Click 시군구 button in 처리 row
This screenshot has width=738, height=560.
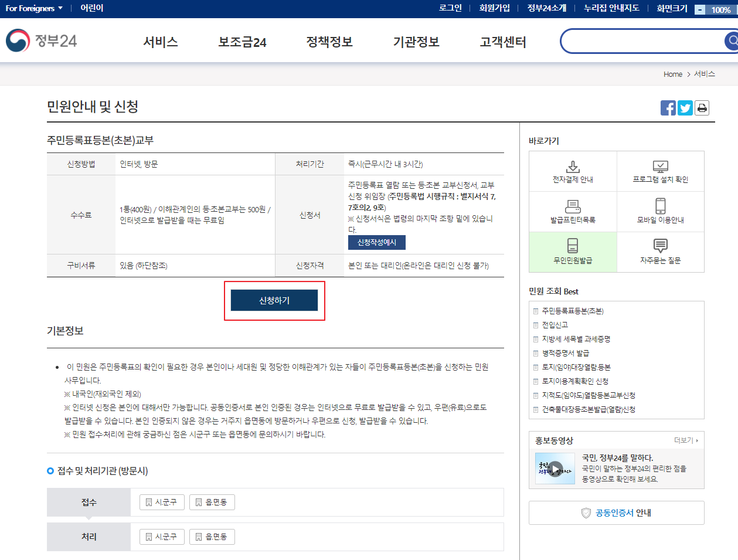click(162, 537)
